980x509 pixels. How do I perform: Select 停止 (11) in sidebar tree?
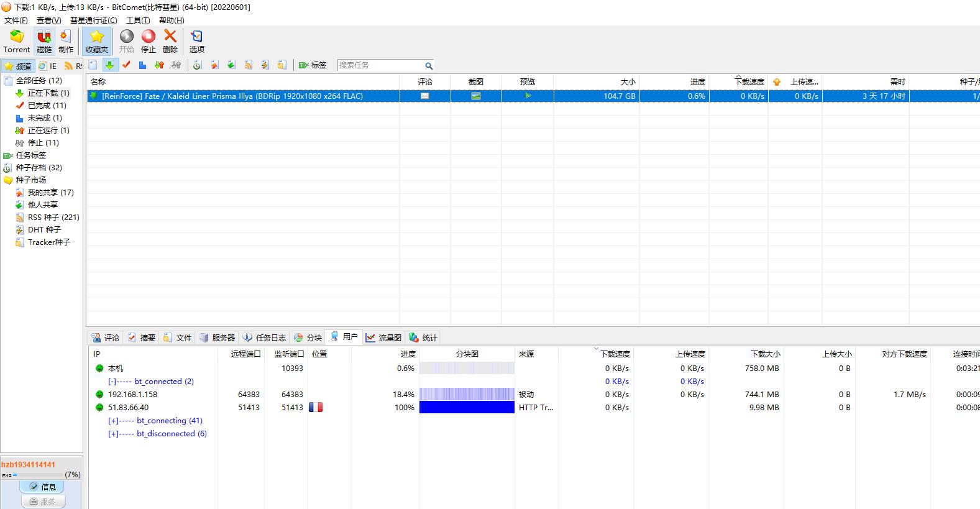[x=43, y=143]
